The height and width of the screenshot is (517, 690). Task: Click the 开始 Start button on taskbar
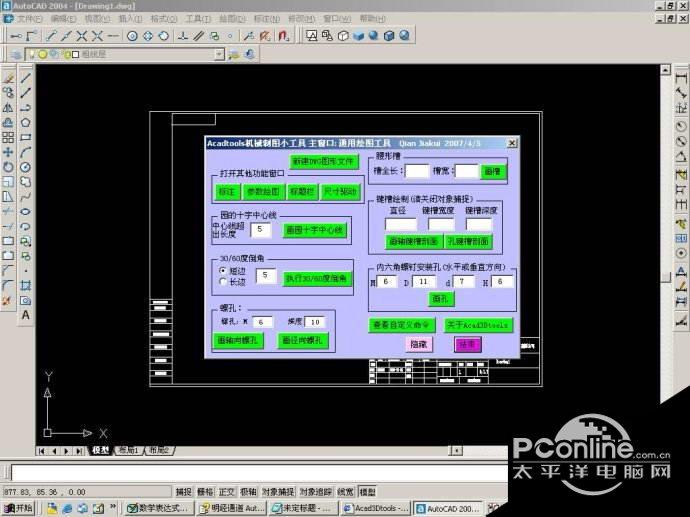pos(18,508)
